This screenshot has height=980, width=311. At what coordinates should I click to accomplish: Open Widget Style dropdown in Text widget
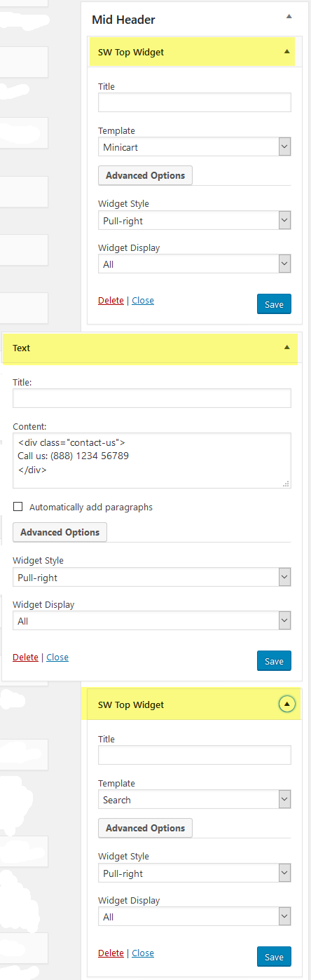tap(152, 578)
